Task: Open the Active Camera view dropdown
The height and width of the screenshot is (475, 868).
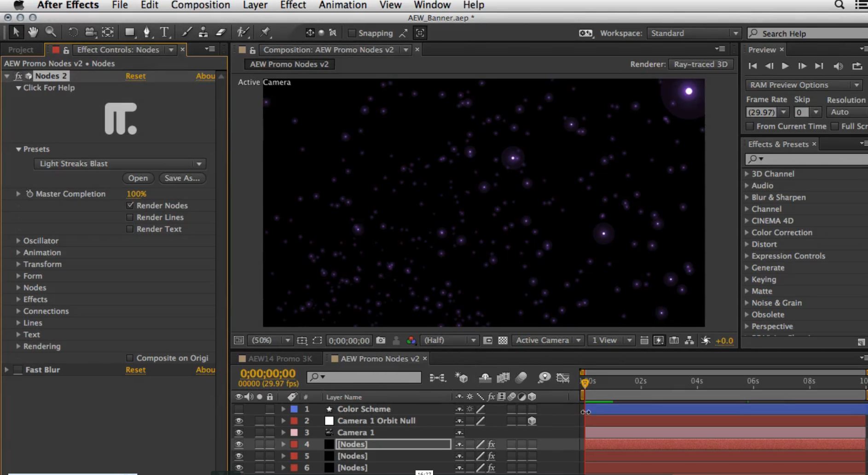Action: (548, 340)
